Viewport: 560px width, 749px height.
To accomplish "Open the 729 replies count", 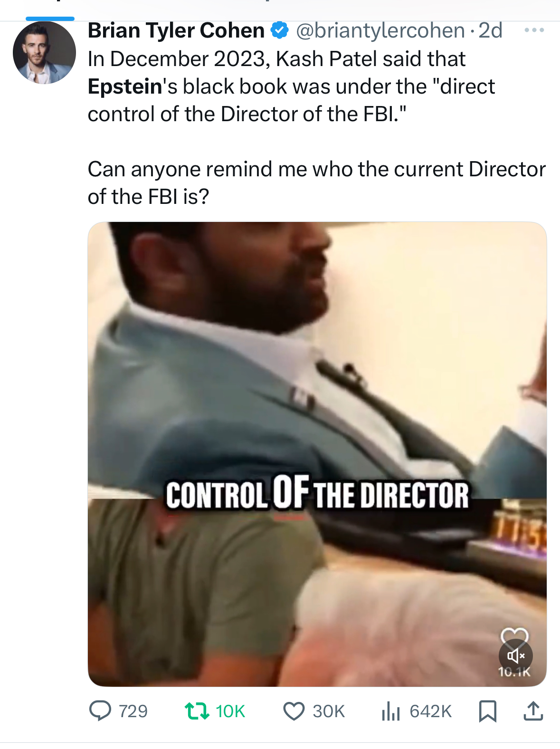I will pos(133,711).
